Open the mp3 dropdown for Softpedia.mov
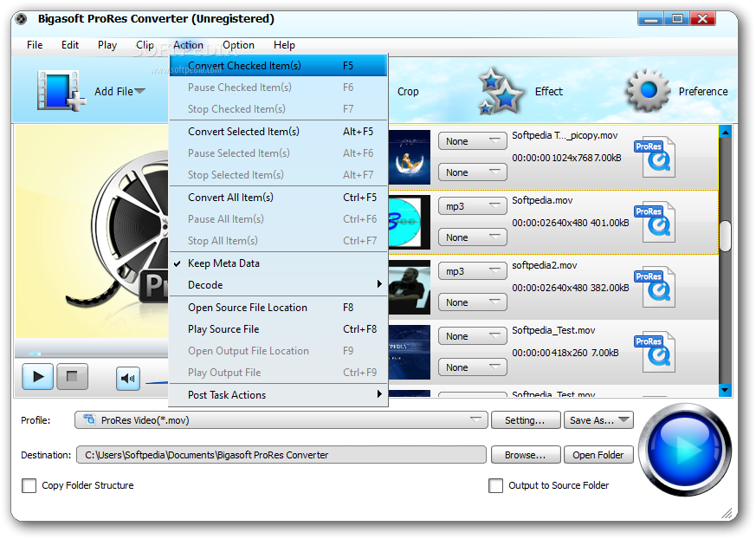The image size is (756, 539). [x=473, y=206]
